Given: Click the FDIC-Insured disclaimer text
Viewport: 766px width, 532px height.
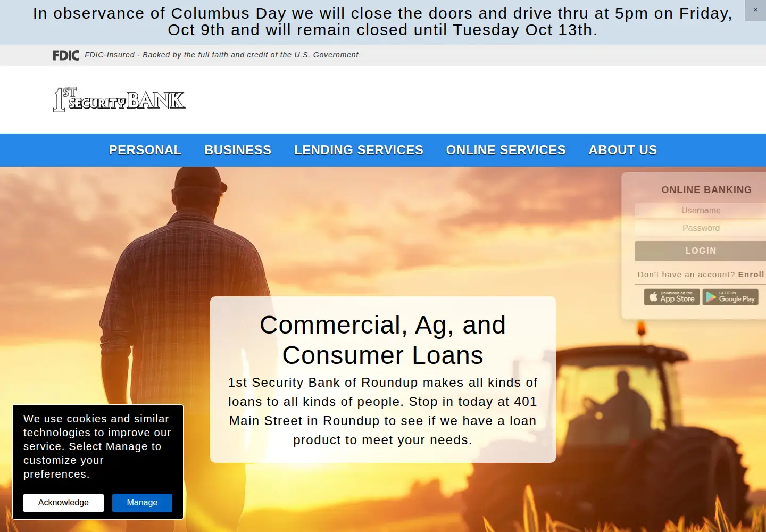Looking at the screenshot, I should pyautogui.click(x=221, y=55).
